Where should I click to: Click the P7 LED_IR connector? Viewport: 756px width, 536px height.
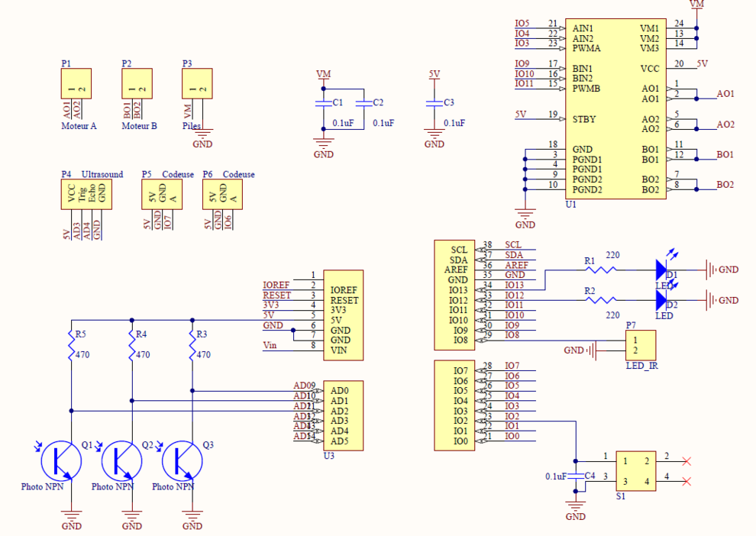[x=640, y=344]
